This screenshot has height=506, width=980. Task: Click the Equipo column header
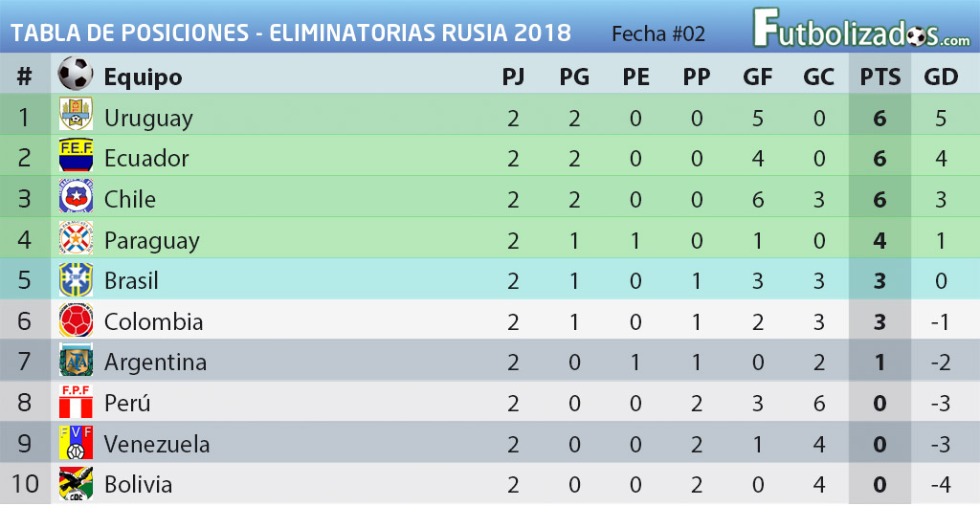(x=143, y=77)
